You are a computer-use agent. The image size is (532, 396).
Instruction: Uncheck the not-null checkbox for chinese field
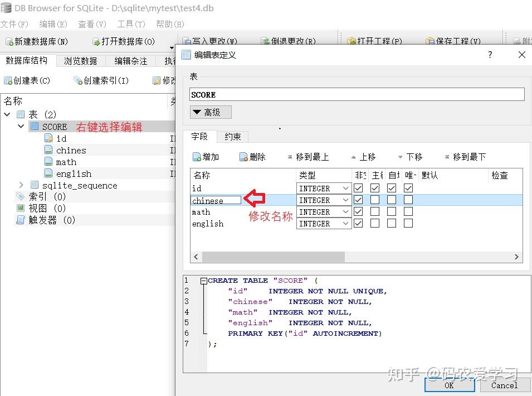358,200
